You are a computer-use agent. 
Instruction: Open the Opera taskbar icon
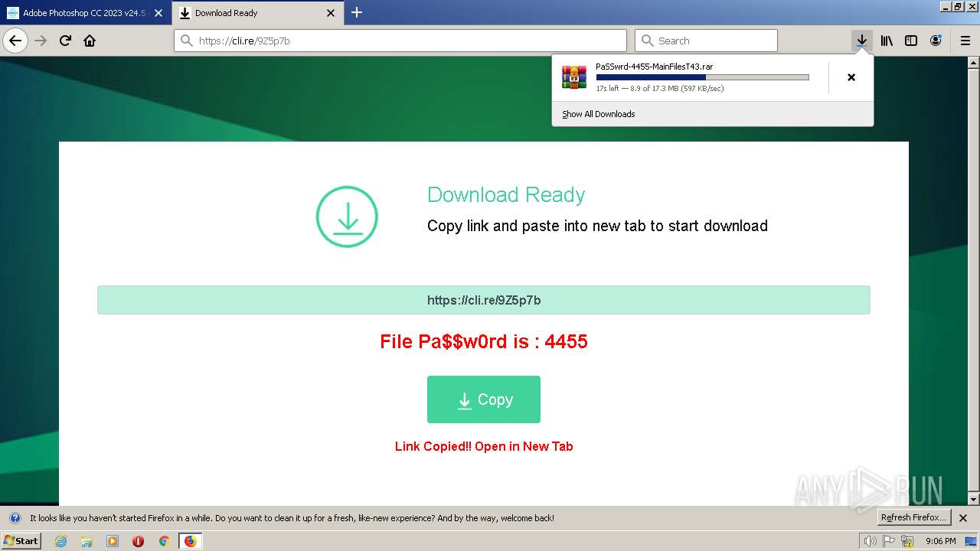click(139, 541)
